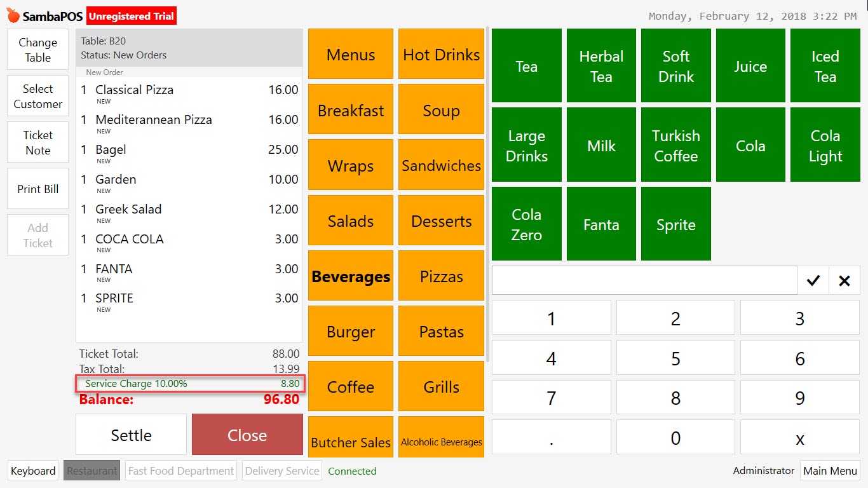868x488 pixels.
Task: Tap numpad key 0
Action: [675, 437]
